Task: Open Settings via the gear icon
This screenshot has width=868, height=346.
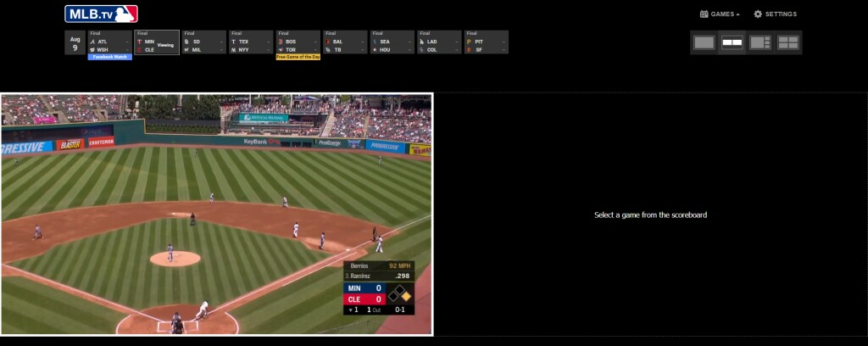Action: [758, 14]
